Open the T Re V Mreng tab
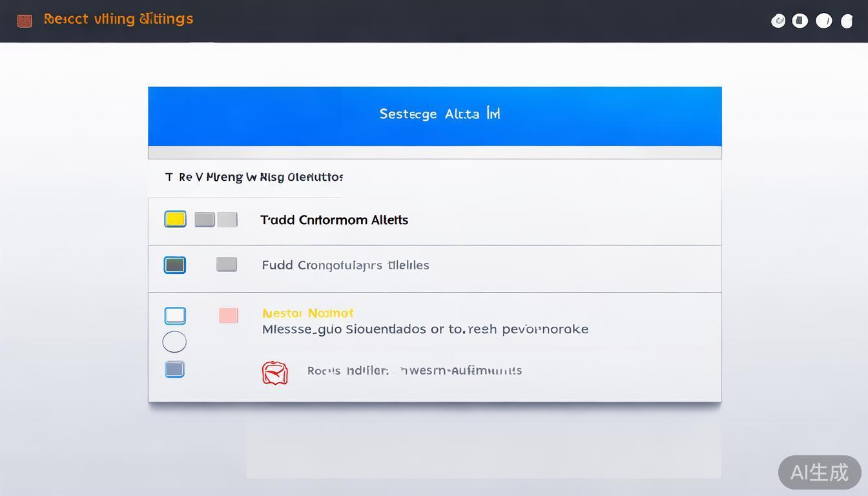The height and width of the screenshot is (496, 868). click(253, 177)
